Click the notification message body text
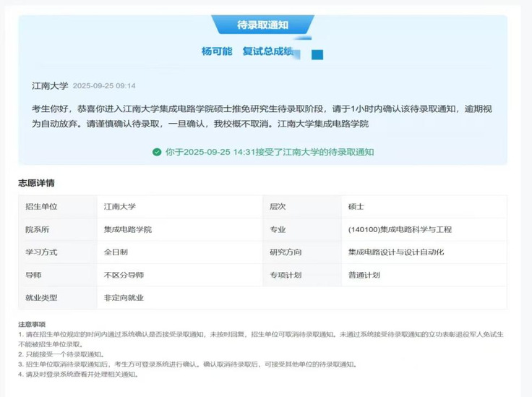532x397 pixels. pyautogui.click(x=264, y=116)
